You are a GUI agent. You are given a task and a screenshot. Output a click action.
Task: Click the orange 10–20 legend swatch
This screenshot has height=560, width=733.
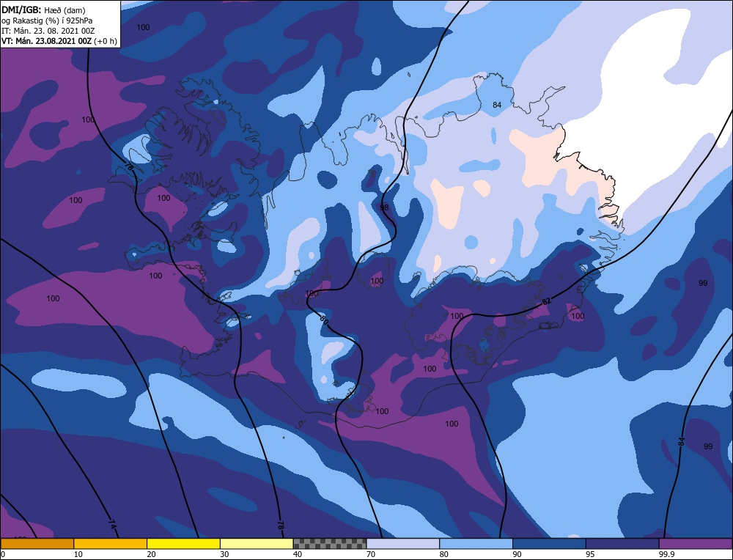111,543
